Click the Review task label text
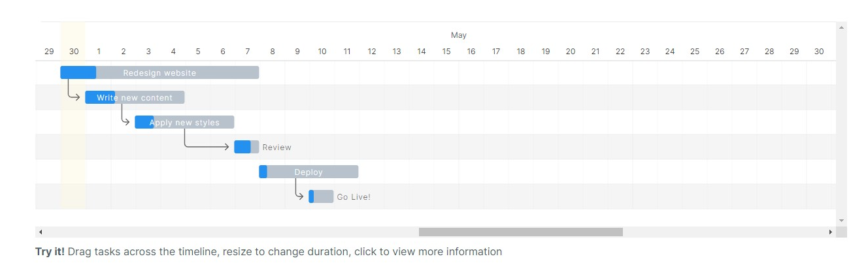Viewport: 868px width, 280px height. (277, 148)
